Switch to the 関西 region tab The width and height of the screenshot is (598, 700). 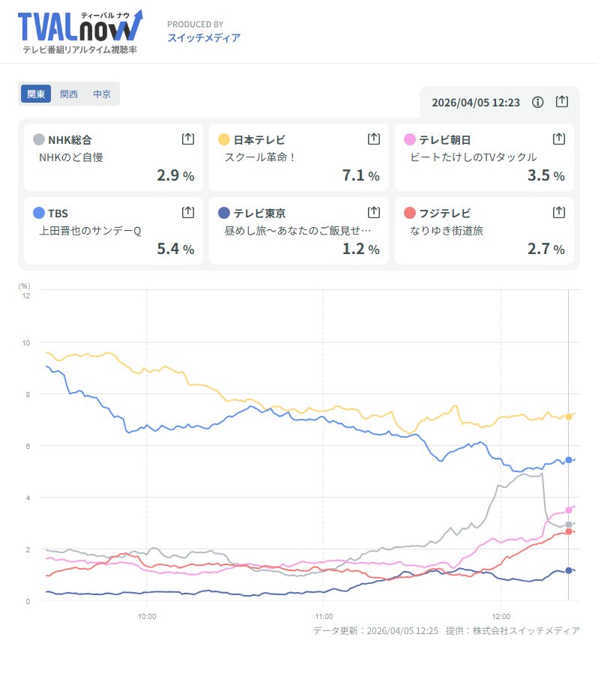(69, 94)
